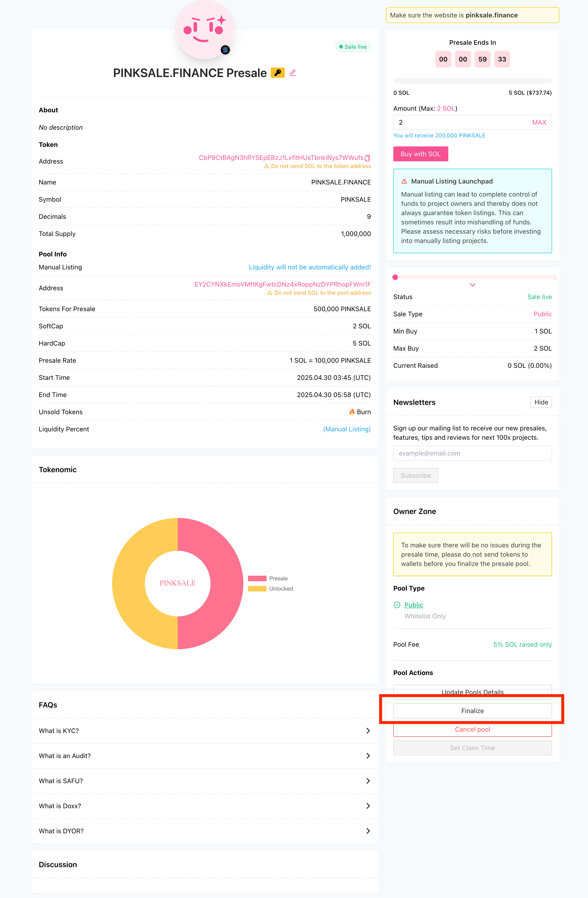Expand the What is DYOR? question
Screen dimensions: 588x898
pyautogui.click(x=205, y=831)
